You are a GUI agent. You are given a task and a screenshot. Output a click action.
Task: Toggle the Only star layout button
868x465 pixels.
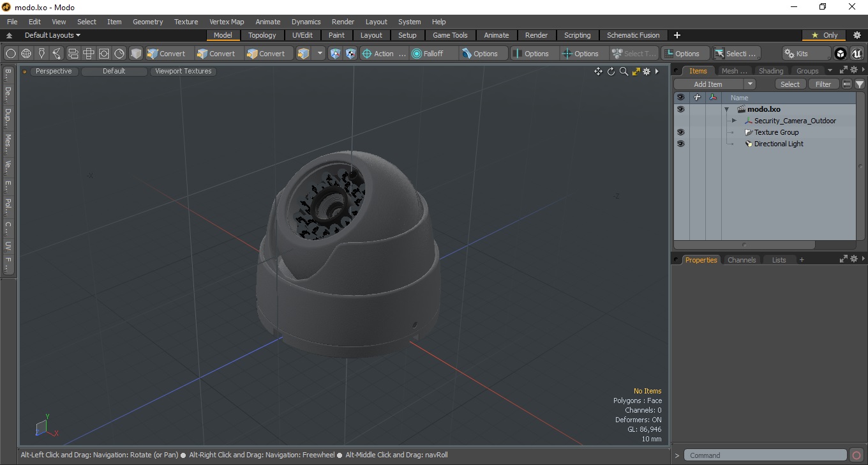pyautogui.click(x=825, y=35)
